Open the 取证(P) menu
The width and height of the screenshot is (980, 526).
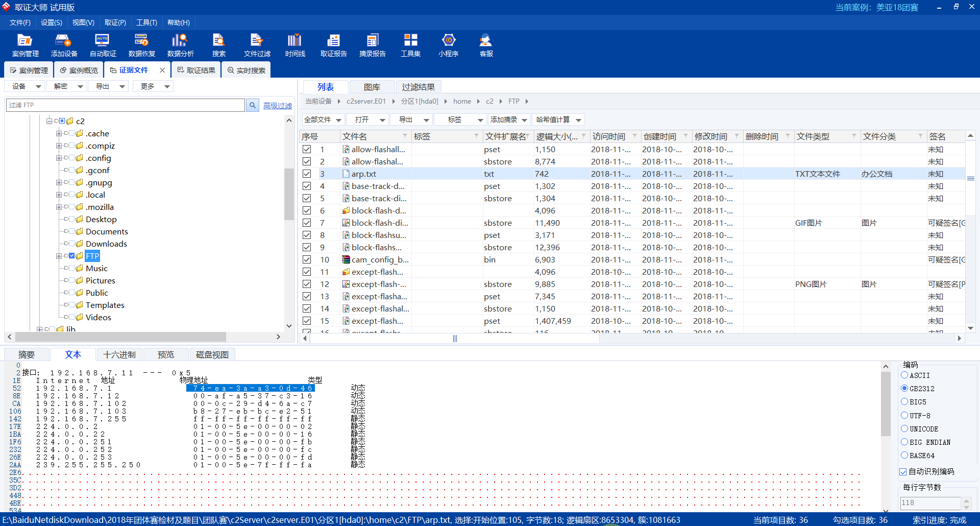[x=115, y=22]
